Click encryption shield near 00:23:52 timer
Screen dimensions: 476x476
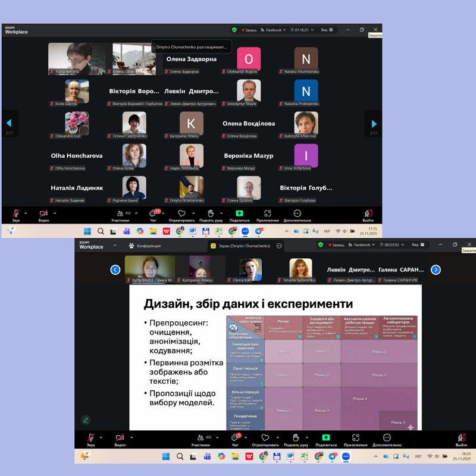pyautogui.click(x=321, y=245)
